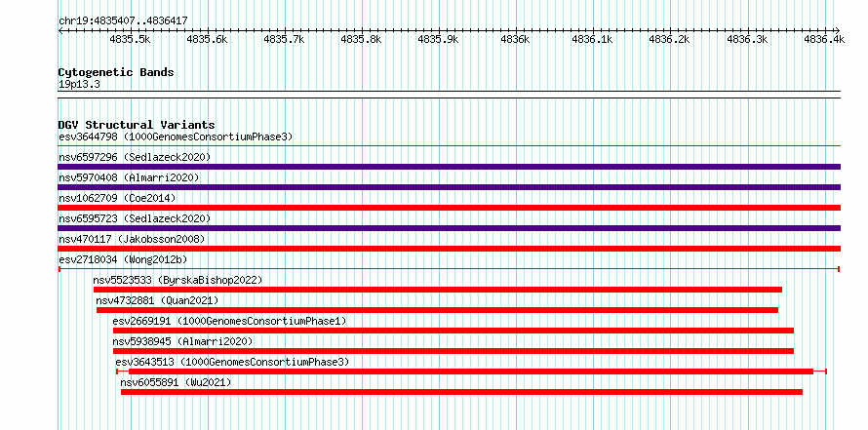The height and width of the screenshot is (430, 868).
Task: Open variant esv3644798 label
Action: tap(176, 137)
